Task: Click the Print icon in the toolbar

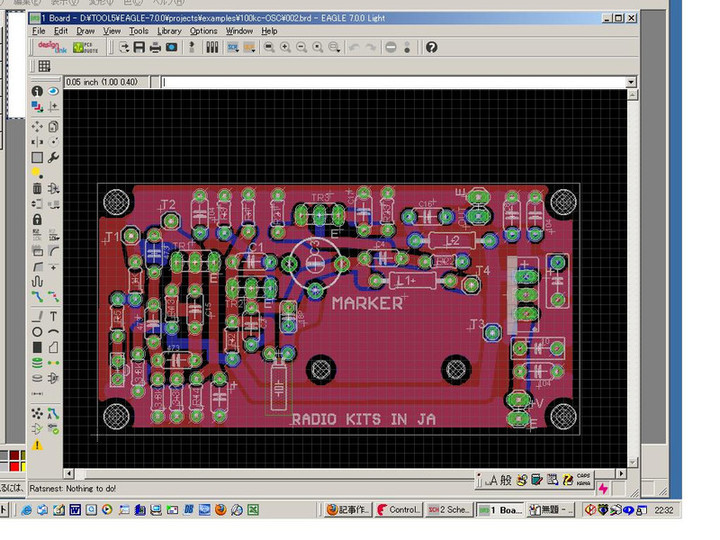Action: click(x=155, y=47)
